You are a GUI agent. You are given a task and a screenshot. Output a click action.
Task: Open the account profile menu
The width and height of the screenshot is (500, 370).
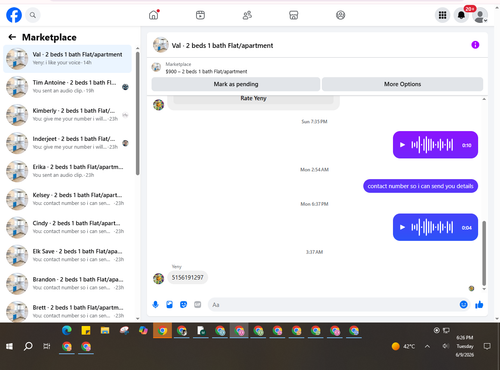click(x=480, y=15)
